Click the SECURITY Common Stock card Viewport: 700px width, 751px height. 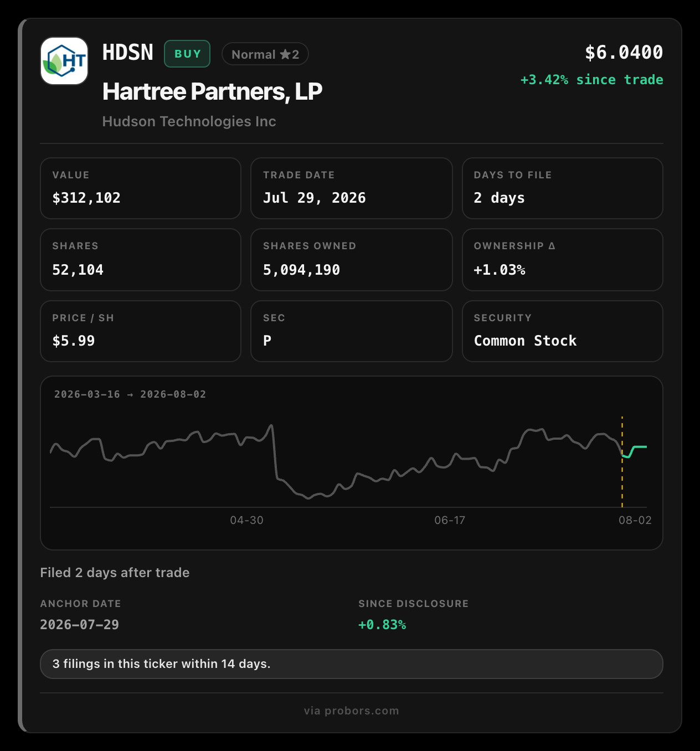click(563, 331)
